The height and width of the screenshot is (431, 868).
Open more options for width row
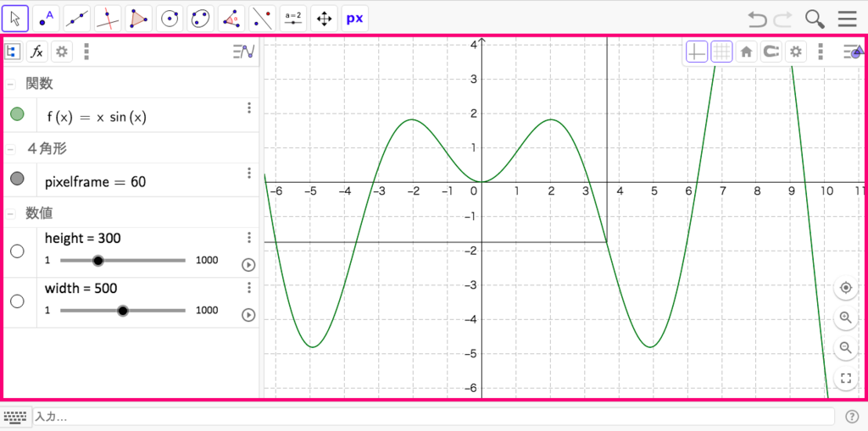pos(249,287)
